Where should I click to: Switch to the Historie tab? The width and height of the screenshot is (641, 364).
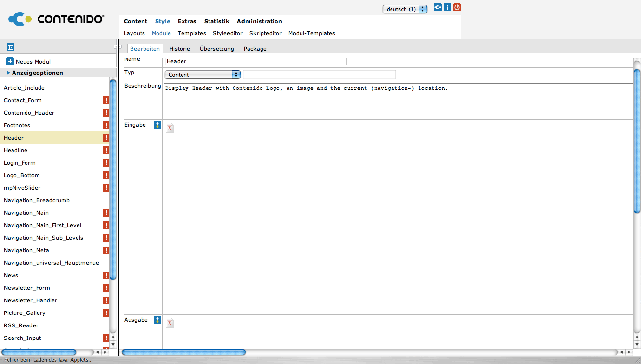180,49
